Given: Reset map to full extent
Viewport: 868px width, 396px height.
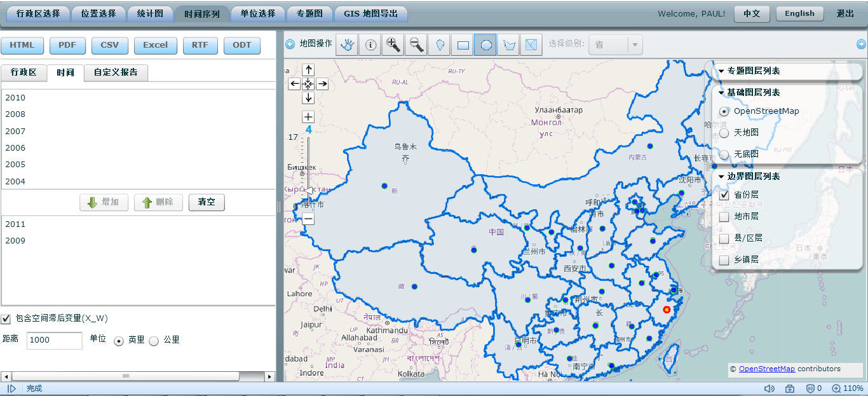Looking at the screenshot, I should point(308,84).
